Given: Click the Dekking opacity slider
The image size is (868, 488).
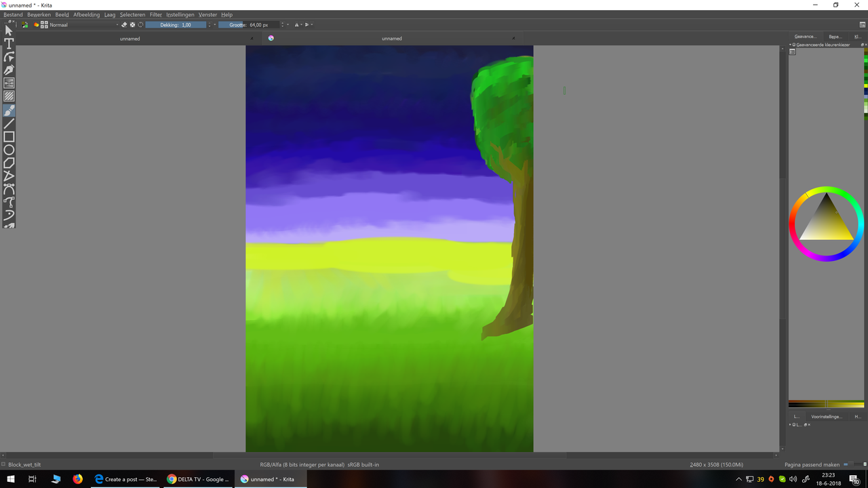Looking at the screenshot, I should point(176,24).
